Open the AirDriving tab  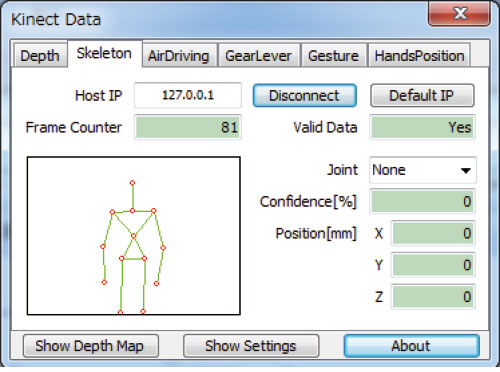click(x=179, y=56)
